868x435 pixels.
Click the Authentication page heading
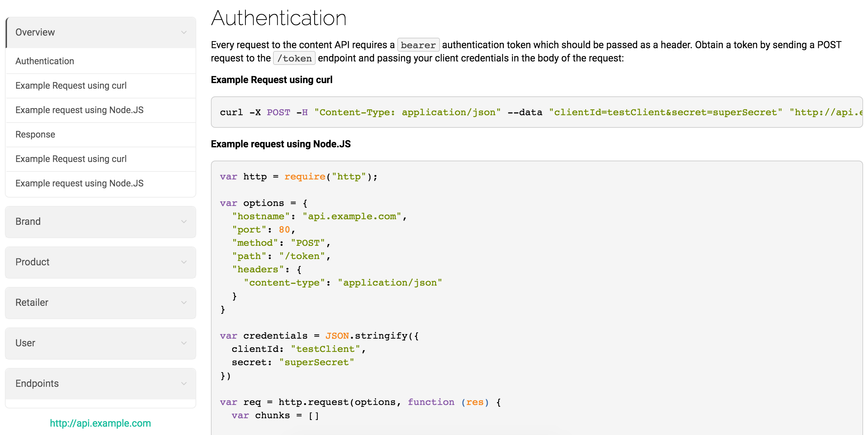(279, 18)
